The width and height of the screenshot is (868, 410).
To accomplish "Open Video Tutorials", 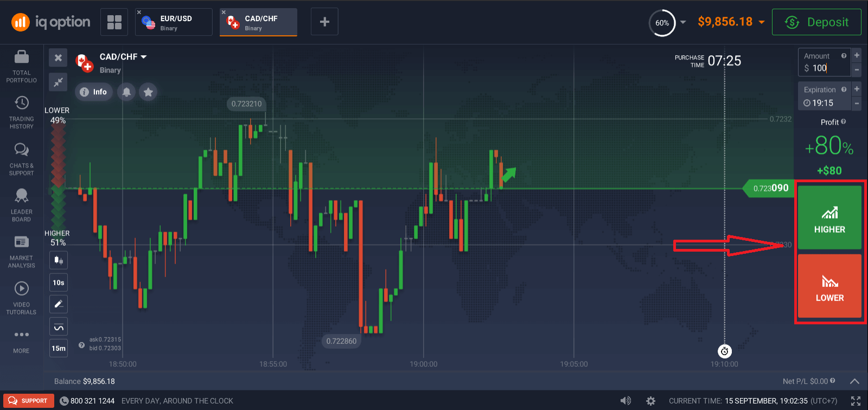I will pyautogui.click(x=22, y=298).
